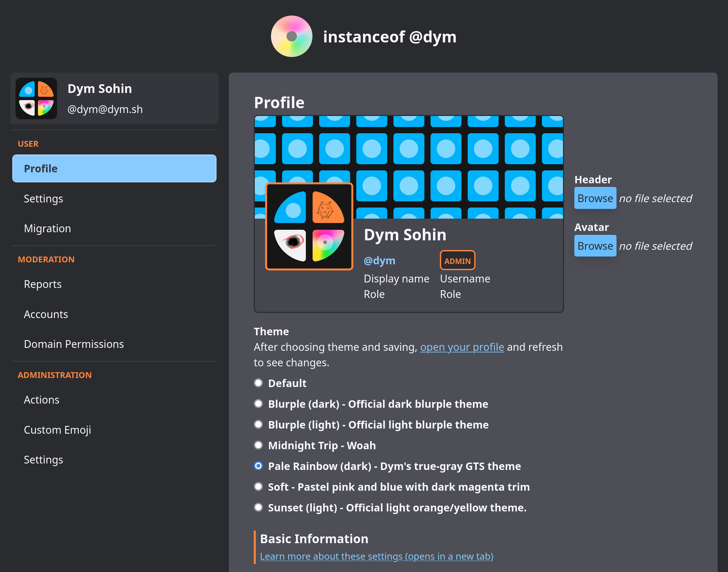Choose Sunset (light) theme option

pyautogui.click(x=258, y=507)
